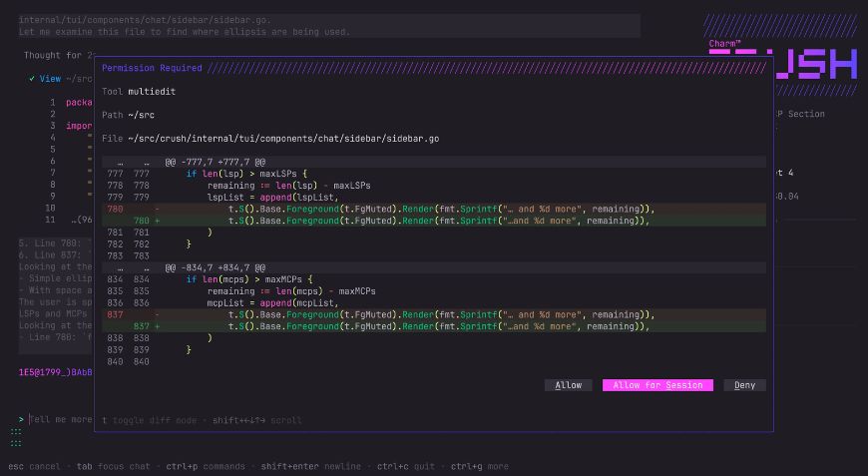Screen dimensions: 868x476
Task: Select removed line 780 in the diff
Action: pos(434,209)
